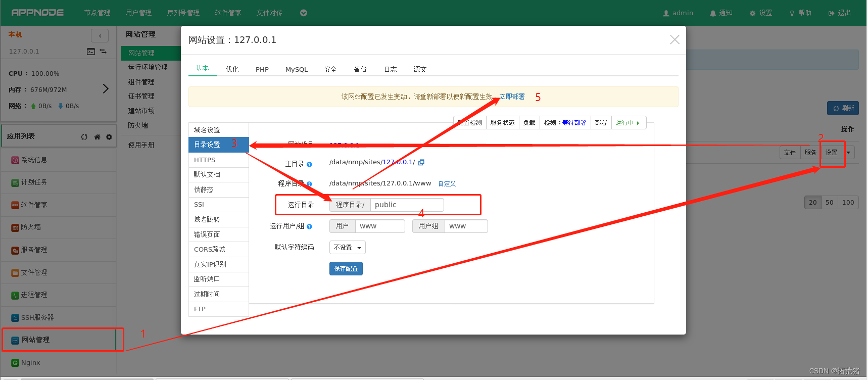868x380 pixels.
Task: Open 防火墙 in the sidebar app list
Action: pos(59,227)
